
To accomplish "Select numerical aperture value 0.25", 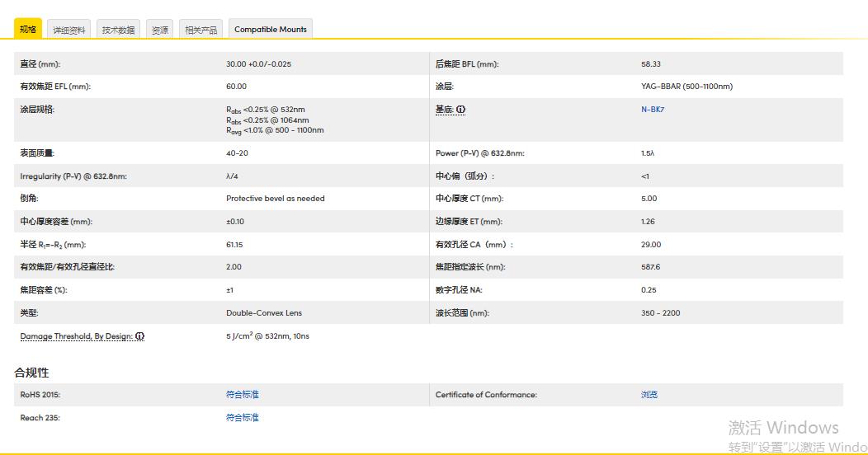I will click(649, 290).
